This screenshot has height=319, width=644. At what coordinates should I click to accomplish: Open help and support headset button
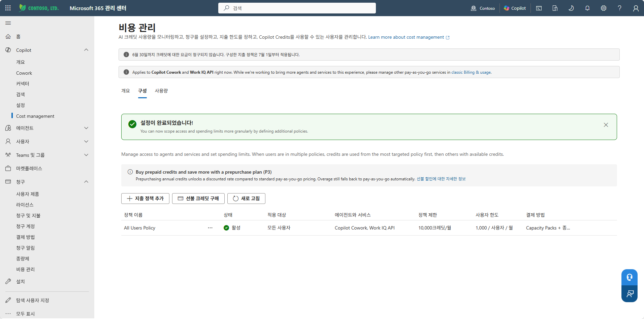[x=630, y=277]
